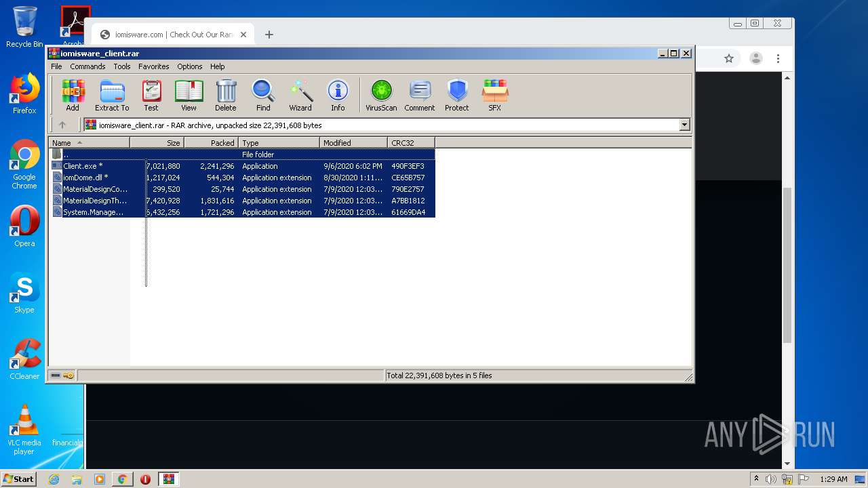Image resolution: width=868 pixels, height=488 pixels.
Task: Click the taskbar clock 1:29 AM
Action: (833, 479)
